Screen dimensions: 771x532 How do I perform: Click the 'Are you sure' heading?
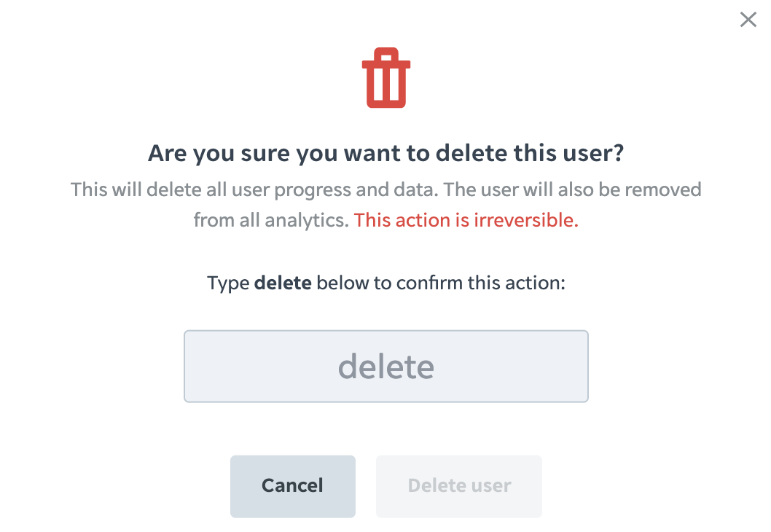pos(386,153)
